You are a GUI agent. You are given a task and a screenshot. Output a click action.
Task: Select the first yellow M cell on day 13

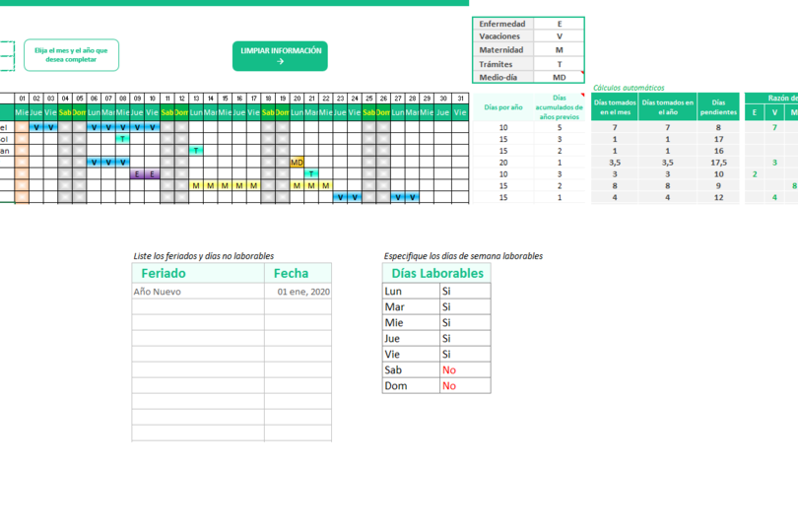pyautogui.click(x=196, y=186)
